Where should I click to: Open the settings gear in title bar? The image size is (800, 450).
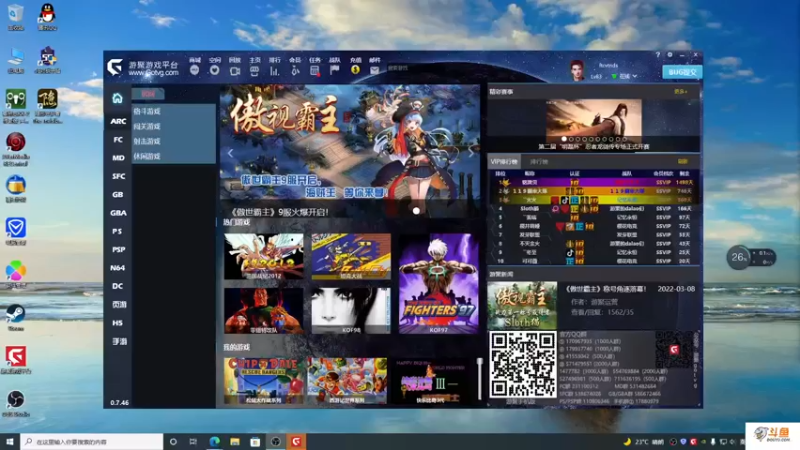point(670,55)
